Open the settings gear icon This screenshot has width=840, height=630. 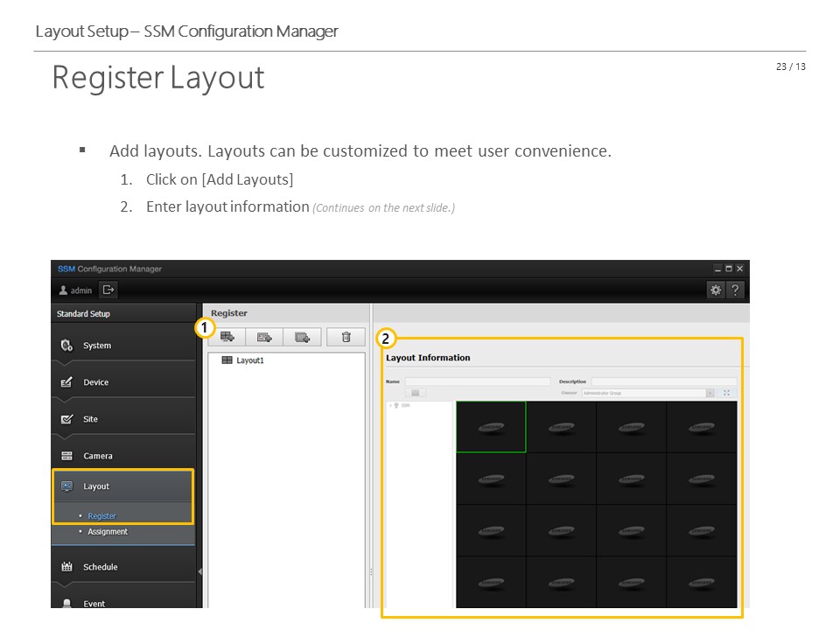click(x=716, y=290)
